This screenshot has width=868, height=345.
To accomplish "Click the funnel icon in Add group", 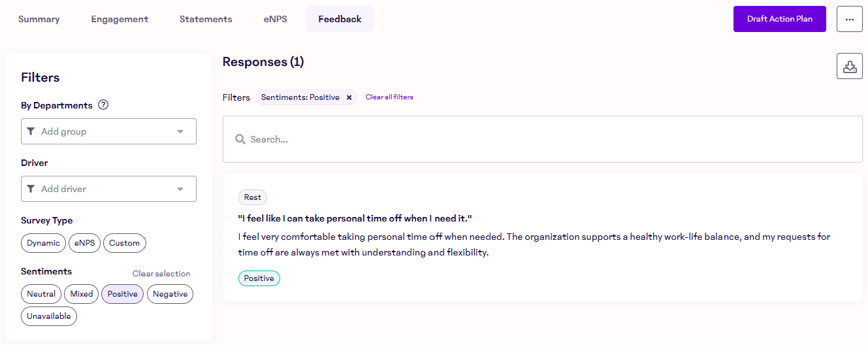I will pyautogui.click(x=31, y=131).
